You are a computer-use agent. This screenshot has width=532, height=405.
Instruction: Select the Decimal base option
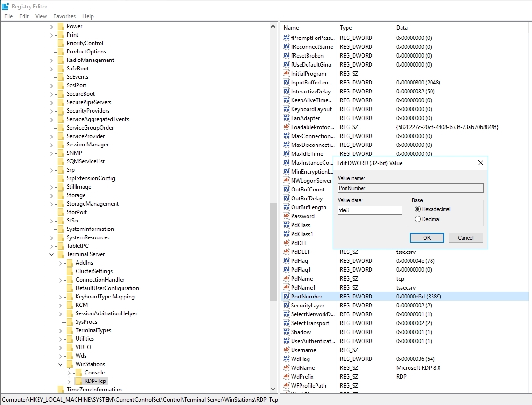click(x=417, y=219)
